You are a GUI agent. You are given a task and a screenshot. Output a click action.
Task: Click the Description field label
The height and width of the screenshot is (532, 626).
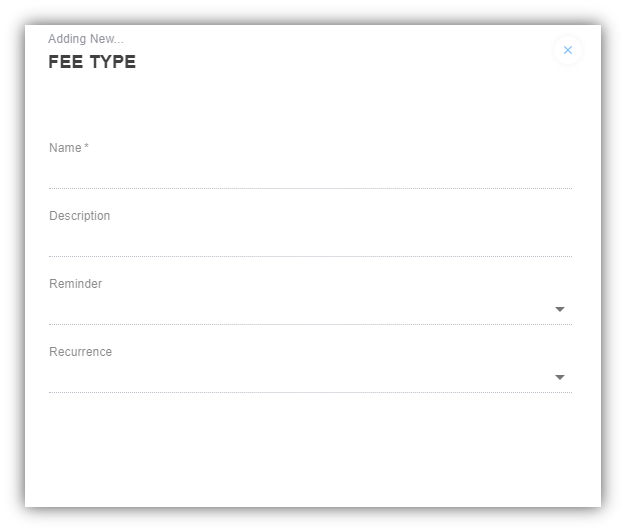click(x=79, y=216)
